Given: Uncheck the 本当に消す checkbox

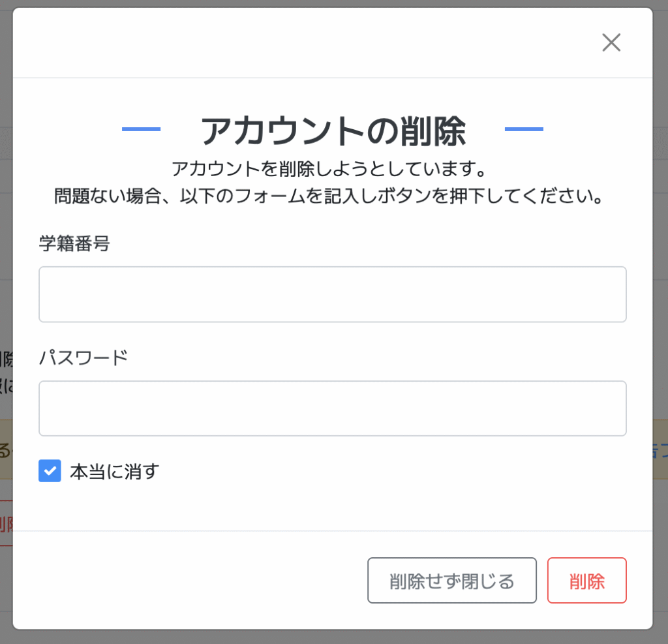Looking at the screenshot, I should coord(50,471).
